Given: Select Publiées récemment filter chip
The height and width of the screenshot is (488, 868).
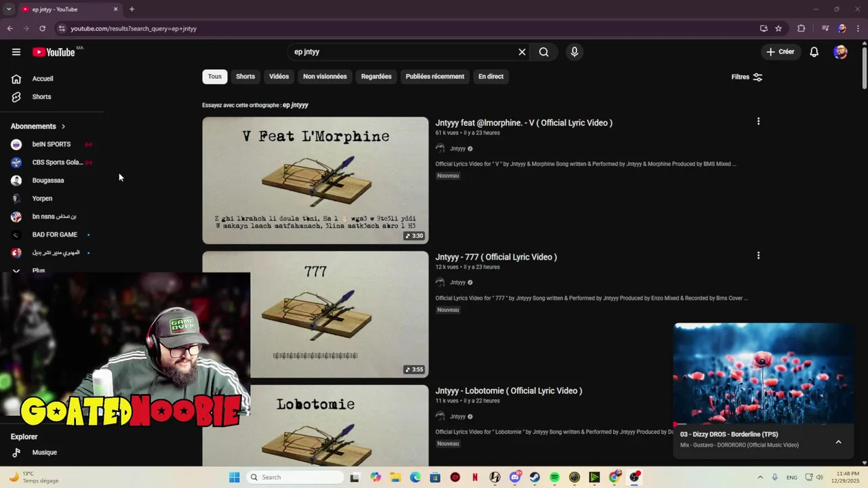Looking at the screenshot, I should 435,77.
